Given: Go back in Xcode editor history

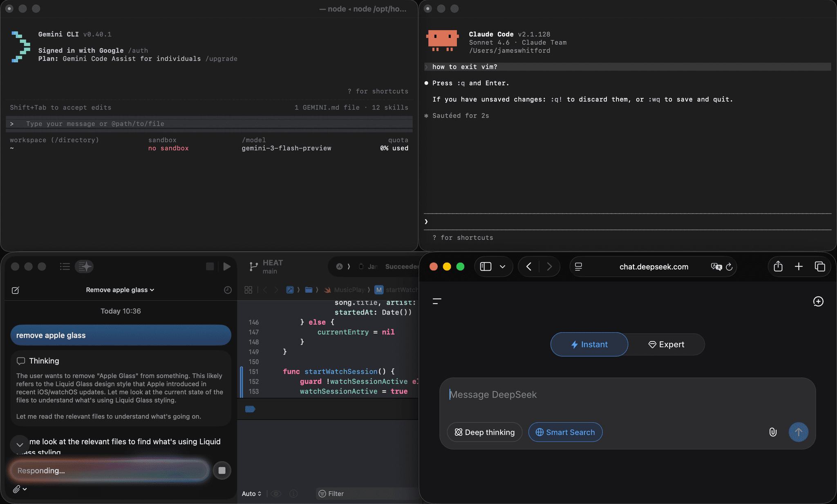Looking at the screenshot, I should click(x=265, y=290).
